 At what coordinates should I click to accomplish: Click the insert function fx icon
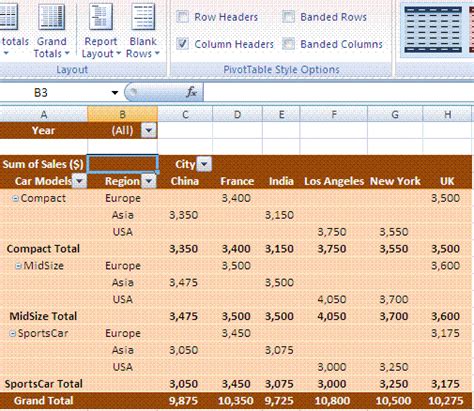point(191,92)
